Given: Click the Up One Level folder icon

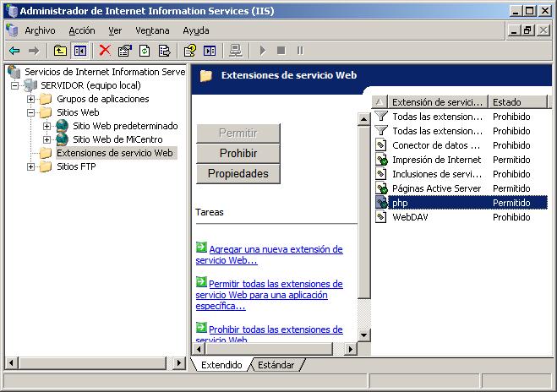Looking at the screenshot, I should point(60,51).
